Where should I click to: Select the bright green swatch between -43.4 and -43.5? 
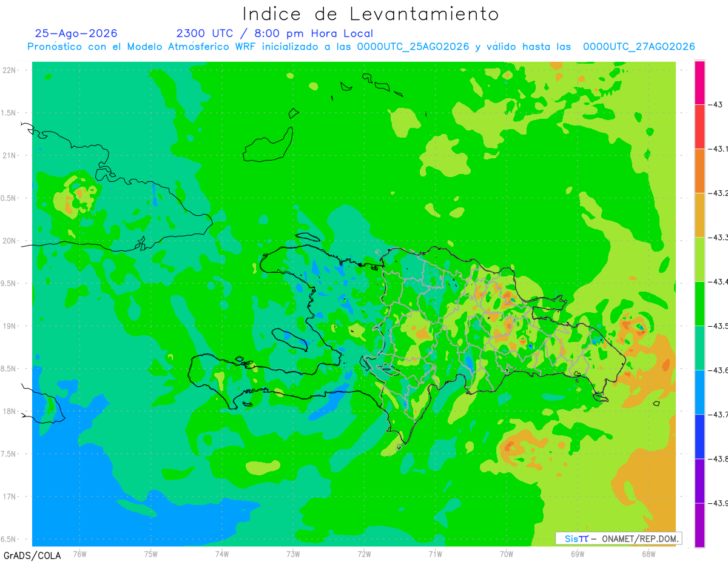pos(699,304)
